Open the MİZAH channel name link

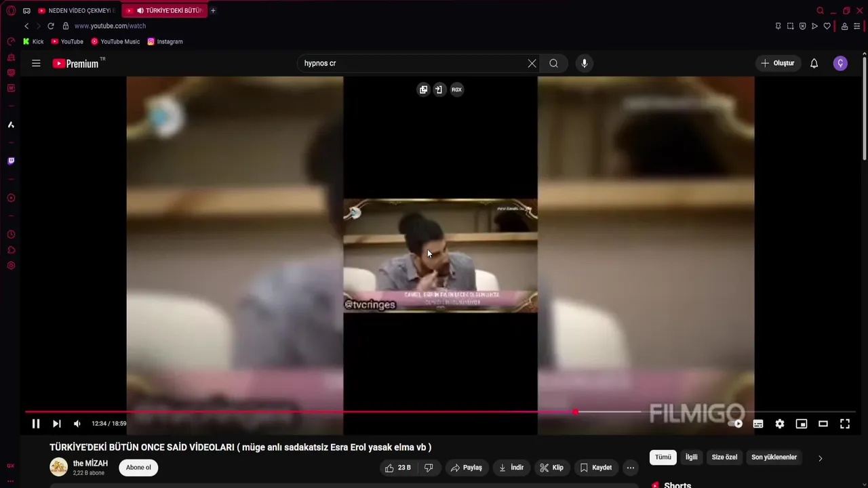(x=90, y=463)
